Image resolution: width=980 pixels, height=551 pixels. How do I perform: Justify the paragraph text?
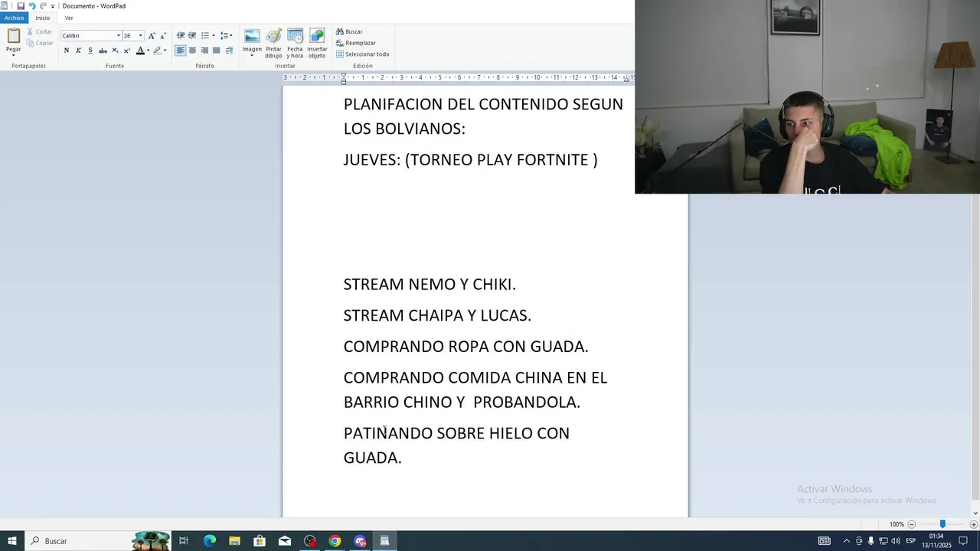click(217, 51)
